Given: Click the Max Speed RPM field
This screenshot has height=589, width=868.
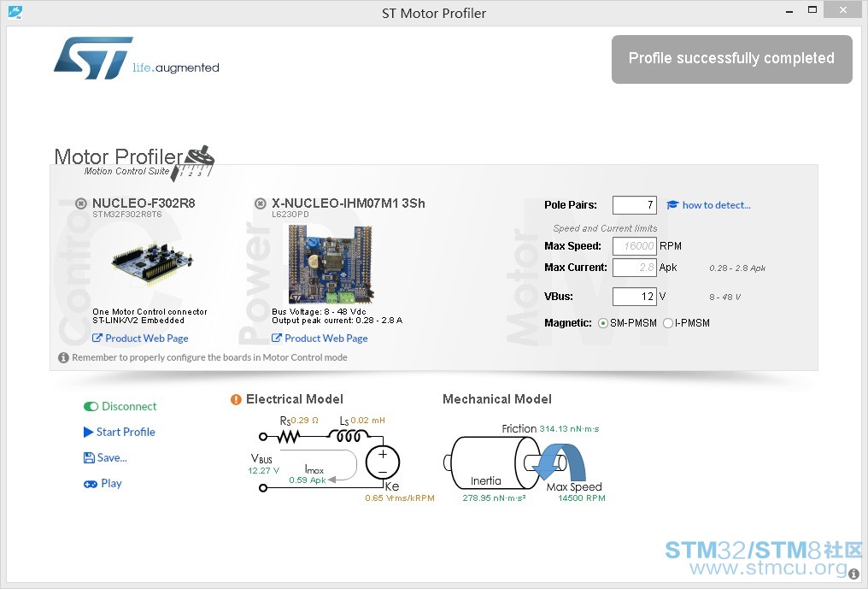Looking at the screenshot, I should (x=635, y=246).
